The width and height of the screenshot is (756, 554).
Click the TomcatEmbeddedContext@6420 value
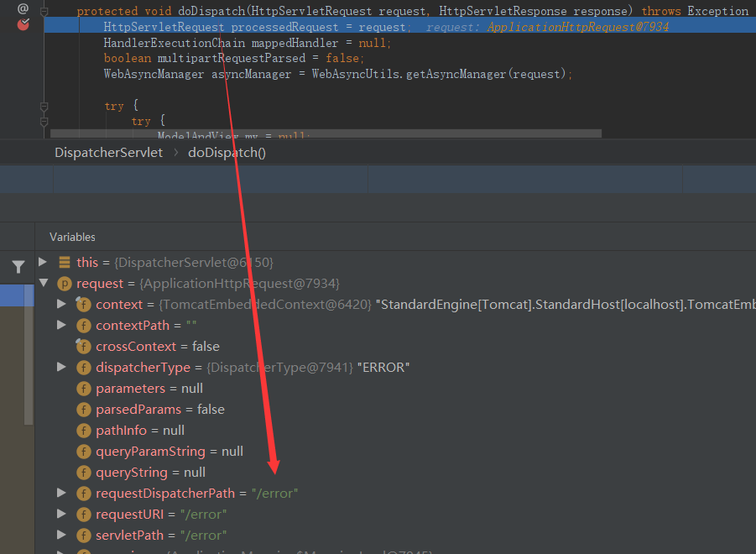point(265,305)
